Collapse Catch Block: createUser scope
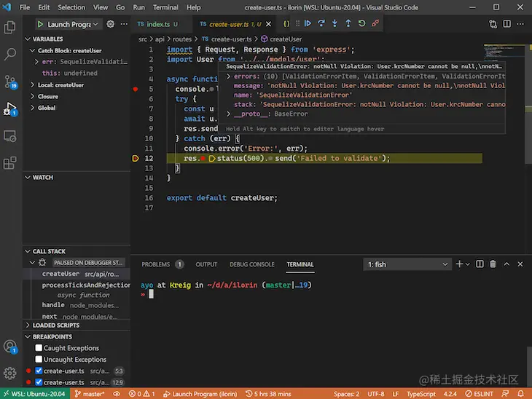 [x=32, y=50]
